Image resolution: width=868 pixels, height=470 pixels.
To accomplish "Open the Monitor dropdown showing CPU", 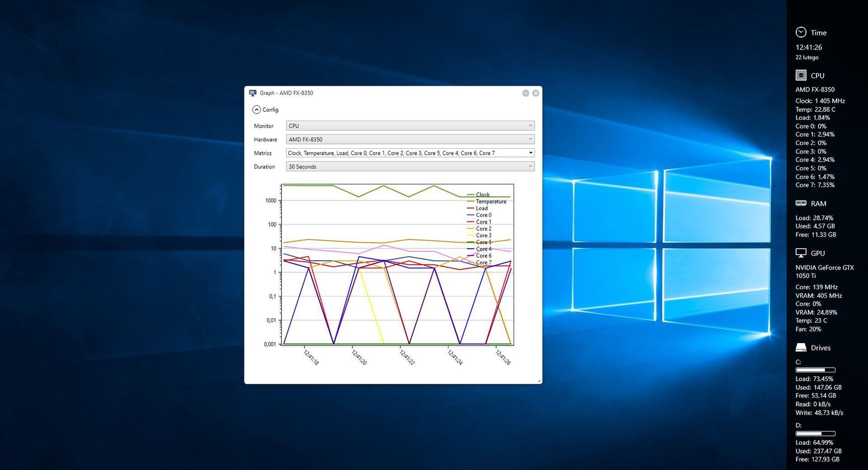I will pos(410,126).
